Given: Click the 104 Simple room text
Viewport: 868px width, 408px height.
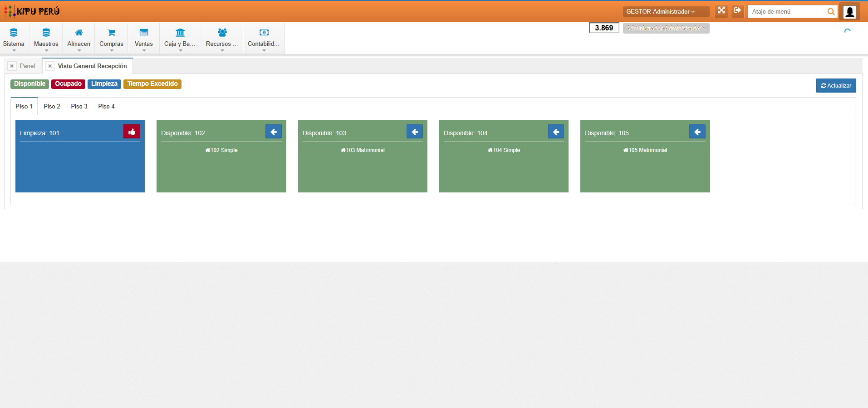Looking at the screenshot, I should point(504,150).
